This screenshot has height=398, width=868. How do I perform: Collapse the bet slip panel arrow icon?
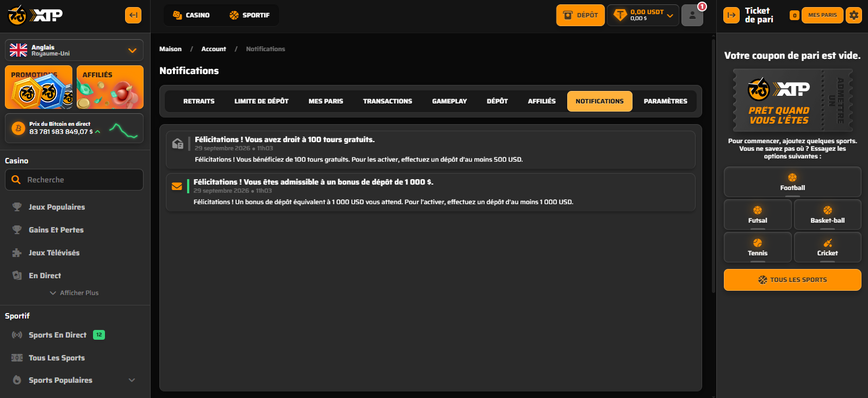point(731,15)
